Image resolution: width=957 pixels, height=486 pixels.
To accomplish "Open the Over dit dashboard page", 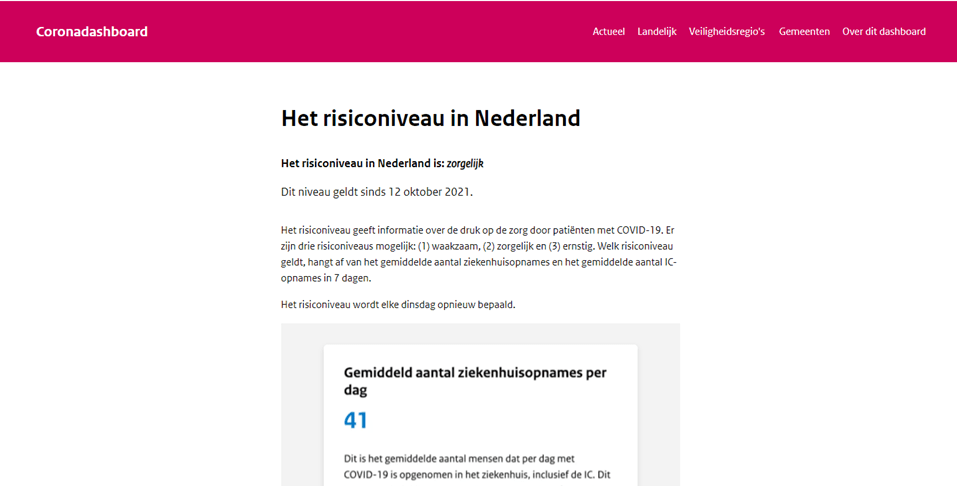I will click(883, 31).
